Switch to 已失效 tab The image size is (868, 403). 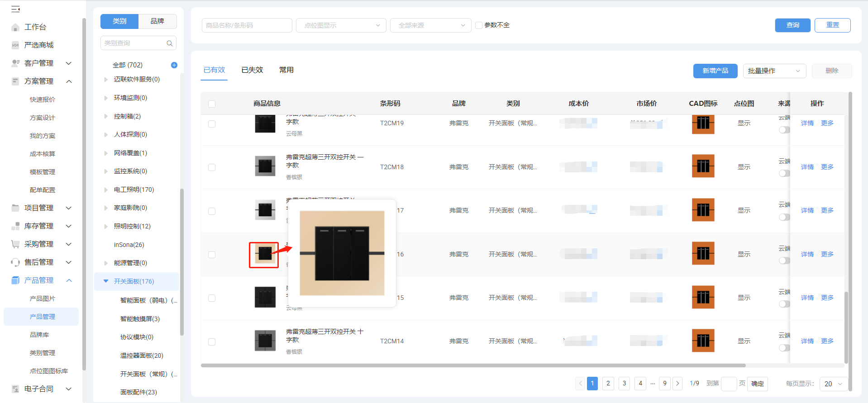click(252, 70)
